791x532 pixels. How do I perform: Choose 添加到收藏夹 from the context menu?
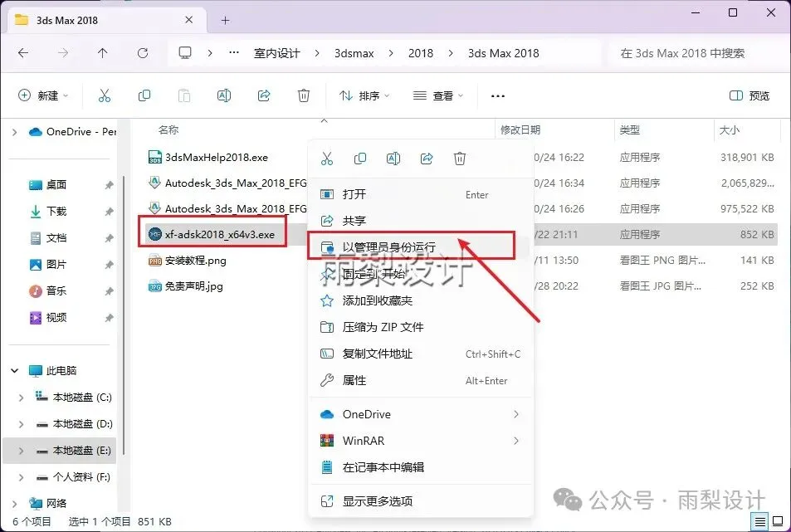point(421,301)
